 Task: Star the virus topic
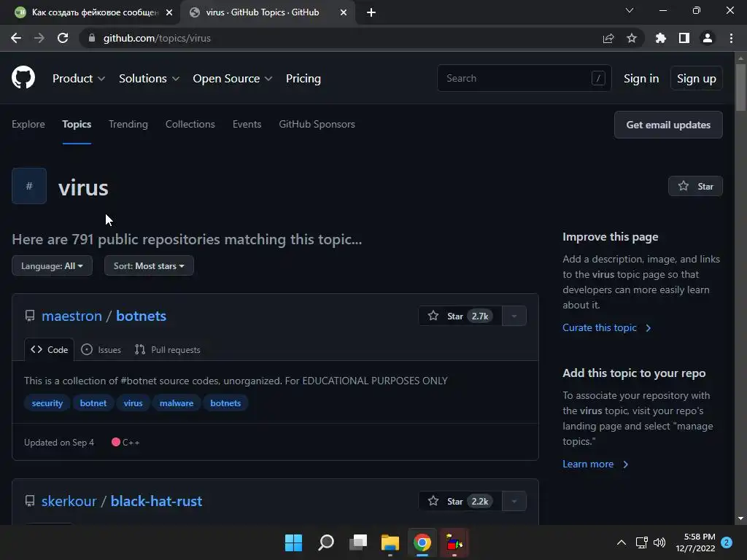[x=695, y=186]
